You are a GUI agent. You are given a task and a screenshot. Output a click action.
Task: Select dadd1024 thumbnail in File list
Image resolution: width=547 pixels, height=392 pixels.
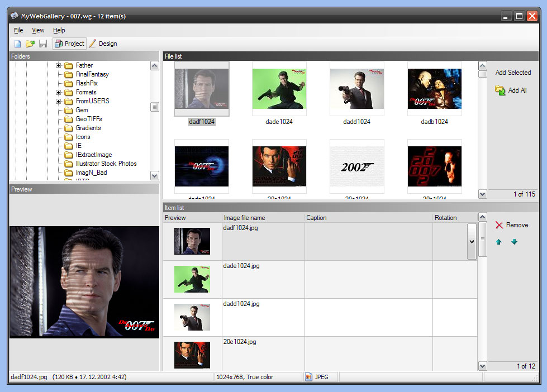click(357, 89)
